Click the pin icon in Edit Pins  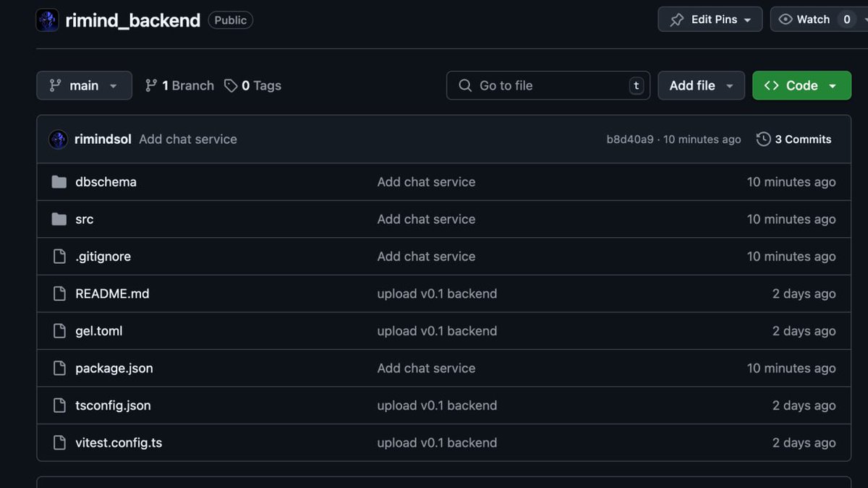click(x=677, y=20)
